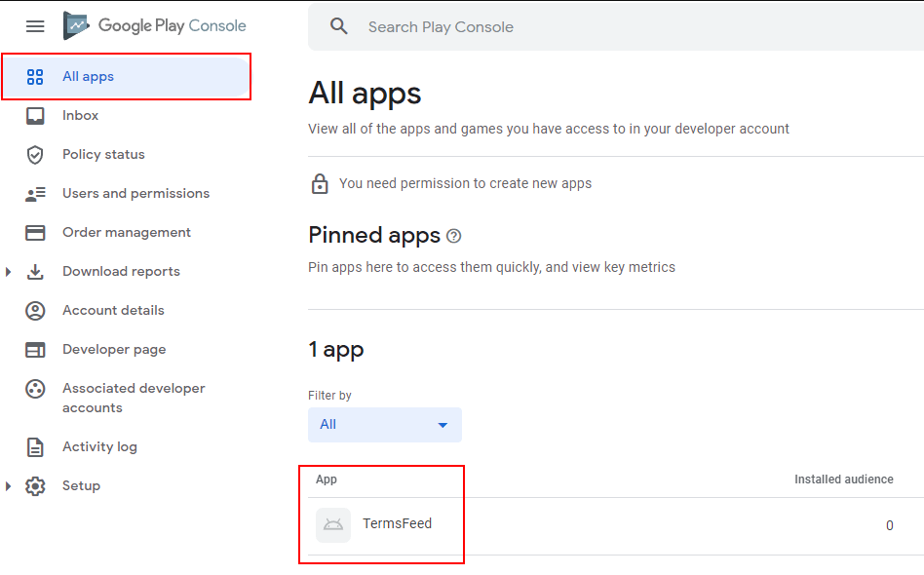Image resolution: width=924 pixels, height=575 pixels.
Task: Click the Users and permissions icon
Action: coord(35,194)
